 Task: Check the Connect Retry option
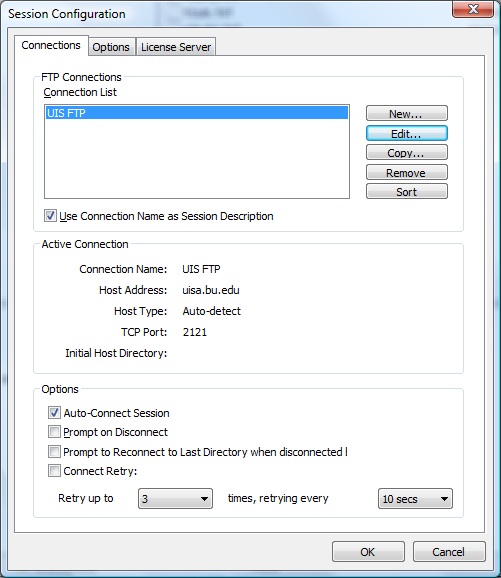54,471
